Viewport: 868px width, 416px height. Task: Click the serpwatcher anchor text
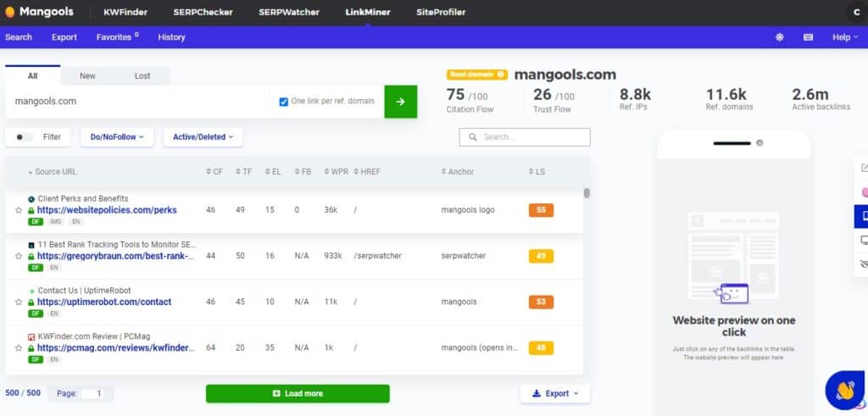(x=464, y=256)
